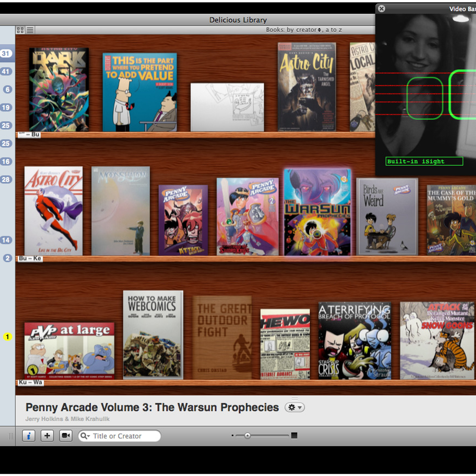
Task: Select Penny Arcade Sword Kings volume 2 cover
Action: pyautogui.click(x=248, y=217)
